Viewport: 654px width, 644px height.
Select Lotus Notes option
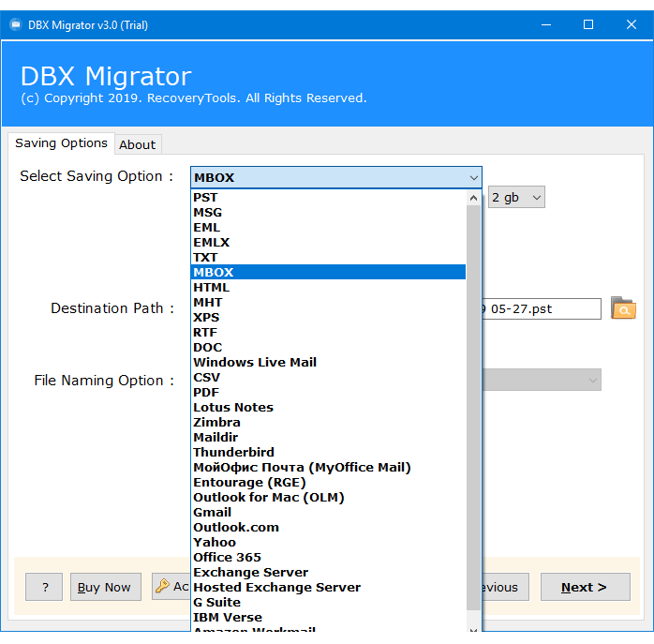pos(328,408)
